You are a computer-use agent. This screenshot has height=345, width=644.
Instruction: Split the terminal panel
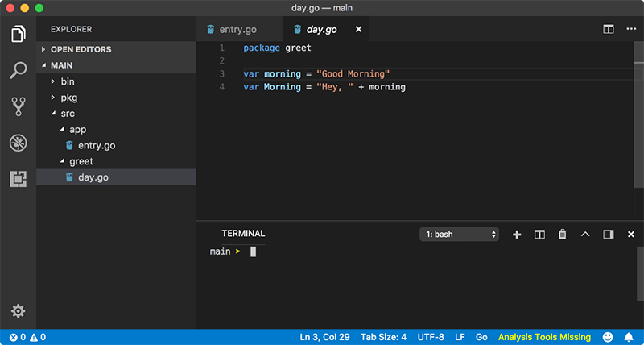click(540, 235)
